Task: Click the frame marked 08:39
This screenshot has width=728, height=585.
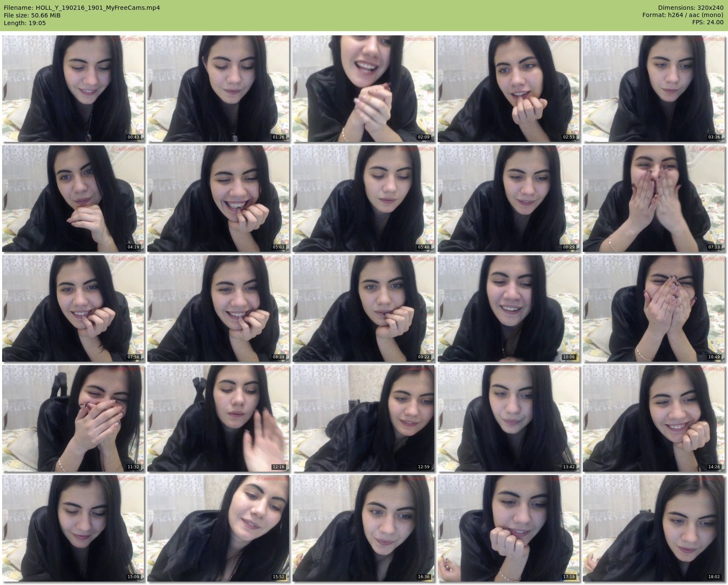Action: 218,308
